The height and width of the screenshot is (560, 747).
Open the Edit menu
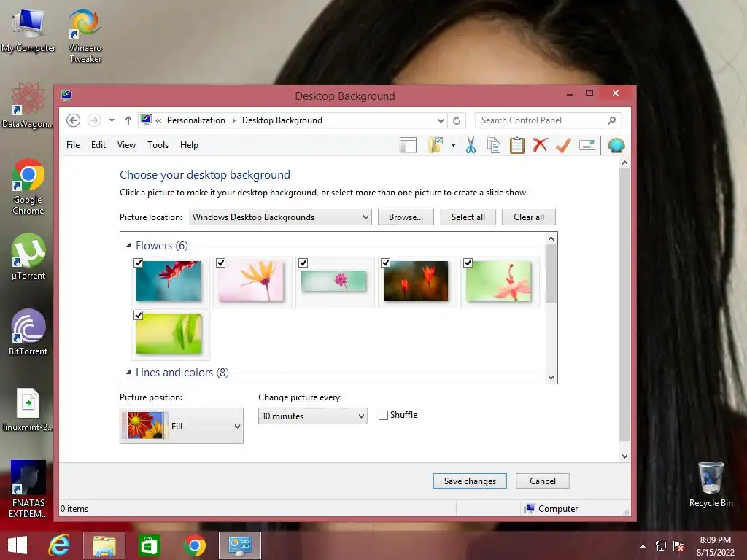pos(98,145)
